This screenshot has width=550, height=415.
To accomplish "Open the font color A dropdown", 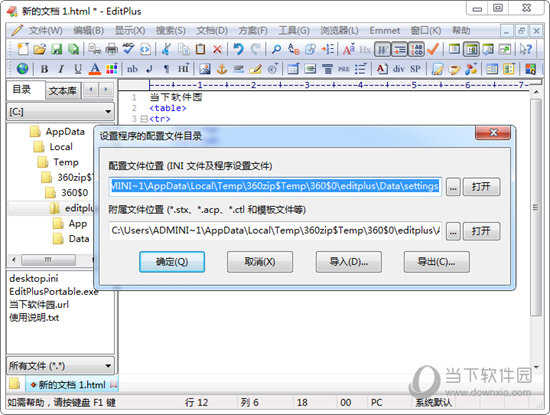I will pos(95,69).
